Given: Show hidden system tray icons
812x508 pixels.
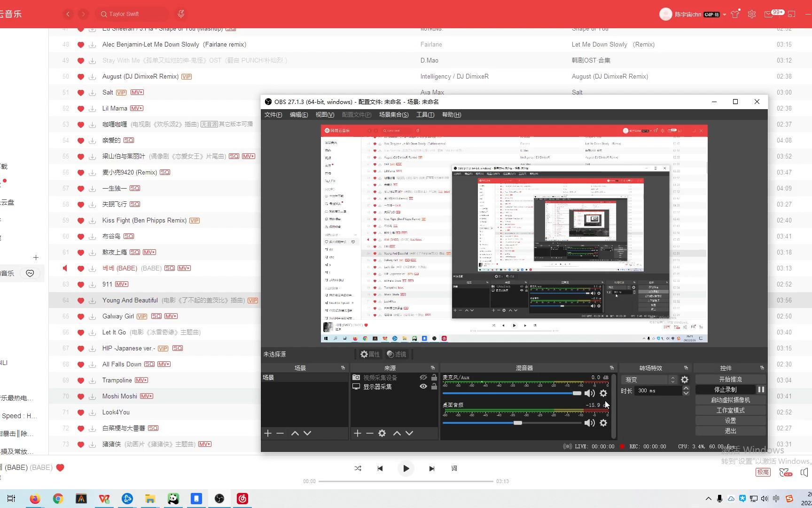Looking at the screenshot, I should tap(709, 499).
